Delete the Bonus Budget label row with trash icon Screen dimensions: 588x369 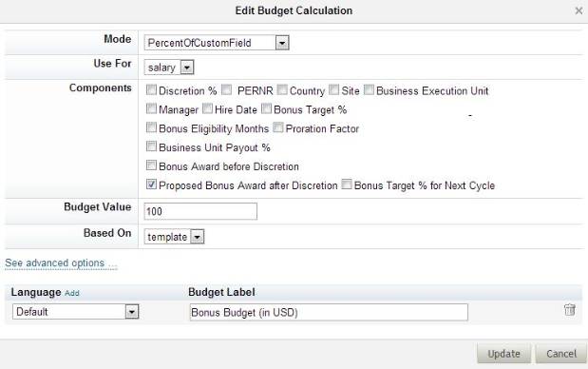(x=569, y=310)
